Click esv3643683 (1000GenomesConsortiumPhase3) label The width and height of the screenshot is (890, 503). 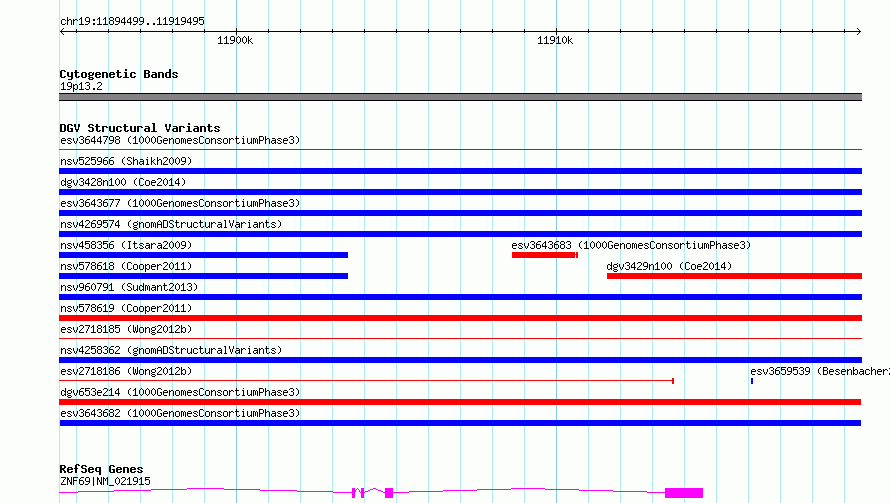click(x=631, y=245)
